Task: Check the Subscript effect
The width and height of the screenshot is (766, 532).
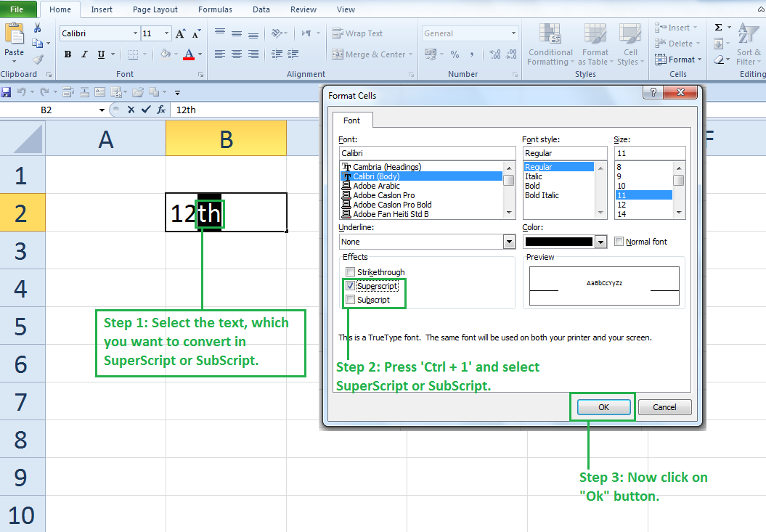Action: [351, 299]
